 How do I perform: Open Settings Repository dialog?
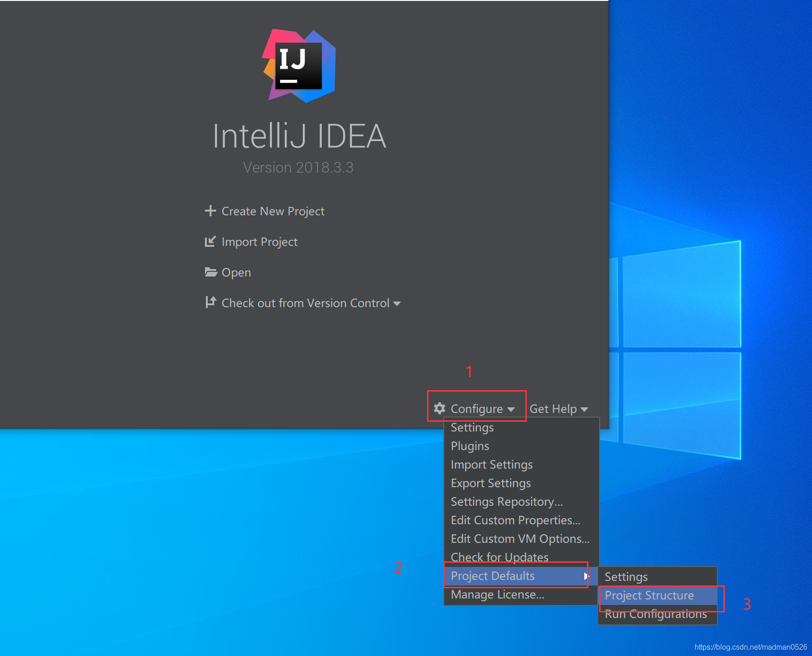pos(507,502)
